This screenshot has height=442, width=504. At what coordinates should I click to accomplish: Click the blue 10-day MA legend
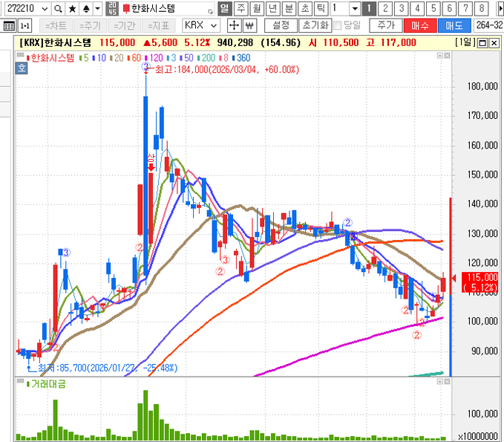[99, 58]
